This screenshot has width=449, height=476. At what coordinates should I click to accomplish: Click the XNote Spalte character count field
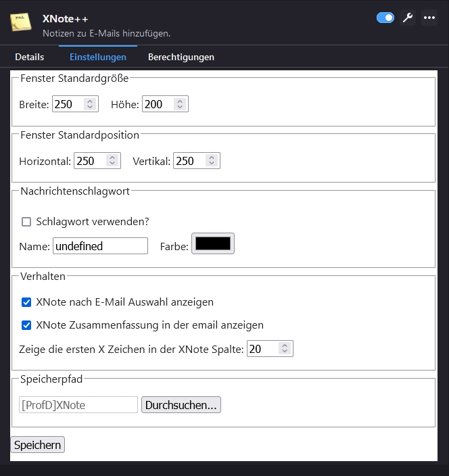(270, 349)
